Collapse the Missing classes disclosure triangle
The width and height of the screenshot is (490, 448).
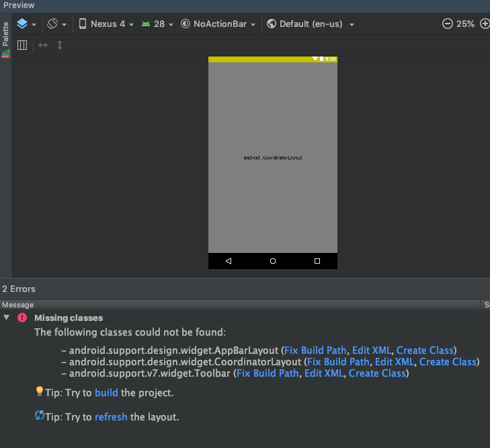click(x=6, y=318)
